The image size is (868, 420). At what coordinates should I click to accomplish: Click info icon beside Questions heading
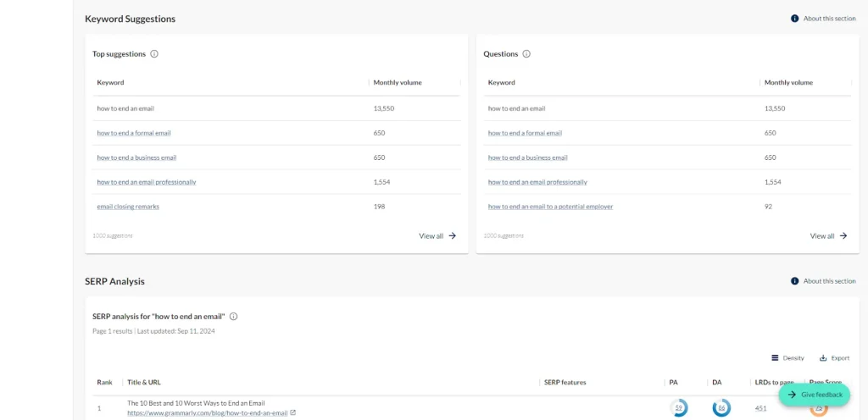pyautogui.click(x=526, y=54)
